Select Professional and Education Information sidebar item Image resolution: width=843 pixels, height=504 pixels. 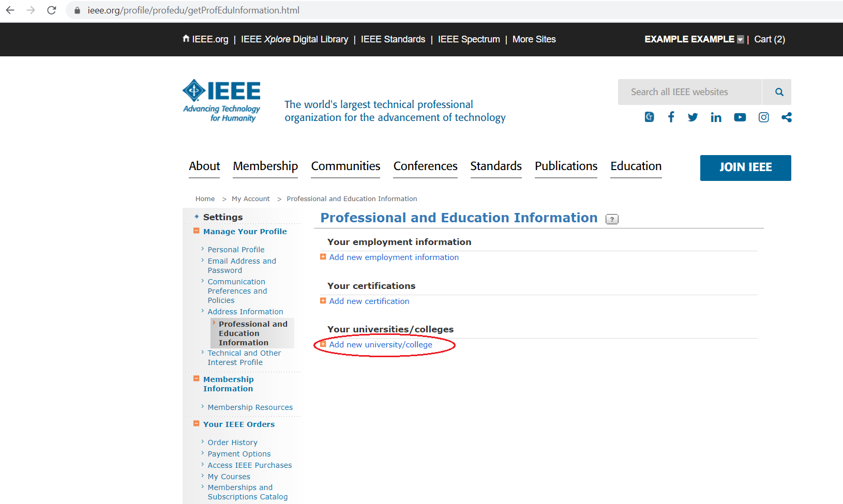(x=253, y=333)
